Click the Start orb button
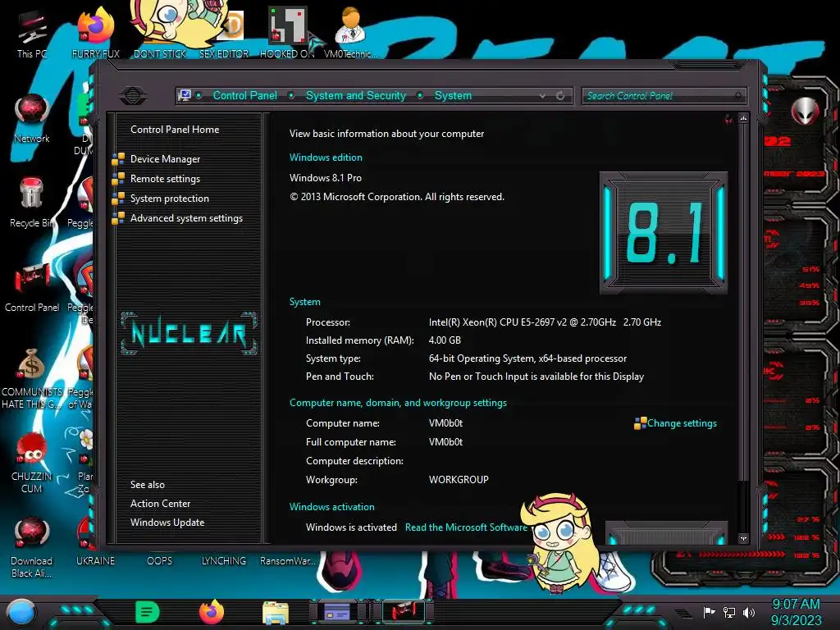840x630 pixels. (21, 612)
